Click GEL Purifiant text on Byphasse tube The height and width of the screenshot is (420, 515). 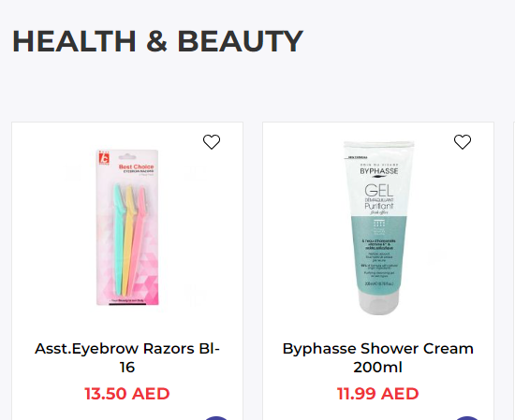coord(379,197)
